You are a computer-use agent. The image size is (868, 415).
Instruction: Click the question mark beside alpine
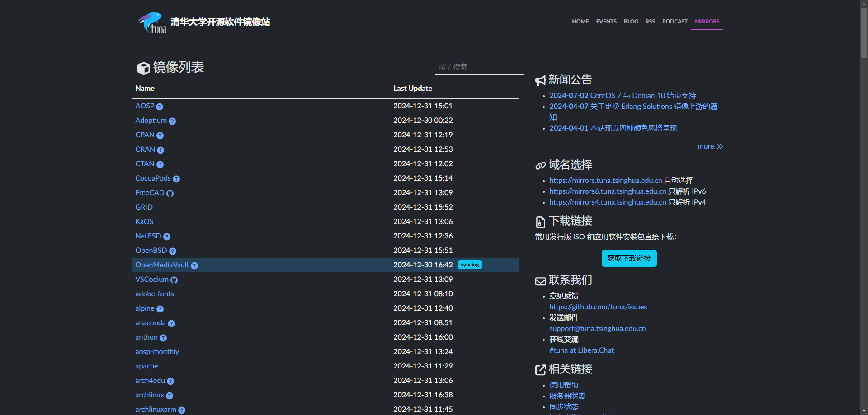point(159,309)
